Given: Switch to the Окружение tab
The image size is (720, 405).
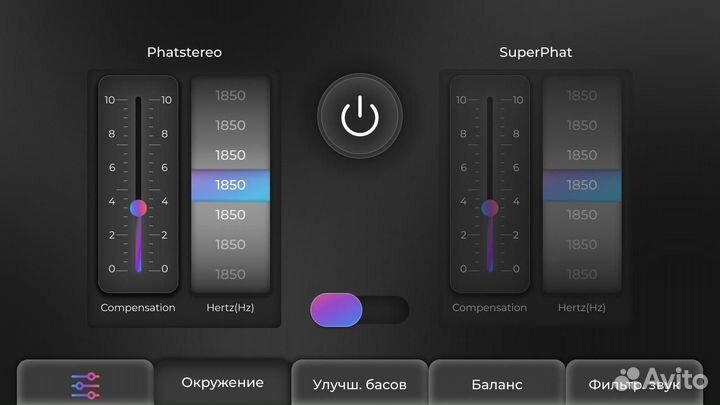Looking at the screenshot, I should [222, 382].
